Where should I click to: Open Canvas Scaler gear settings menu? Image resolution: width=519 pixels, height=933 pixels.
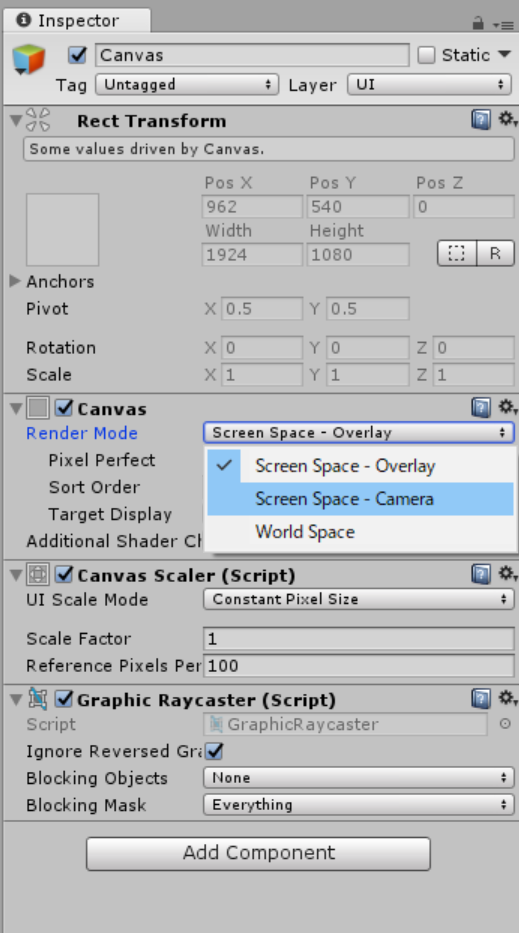(507, 574)
